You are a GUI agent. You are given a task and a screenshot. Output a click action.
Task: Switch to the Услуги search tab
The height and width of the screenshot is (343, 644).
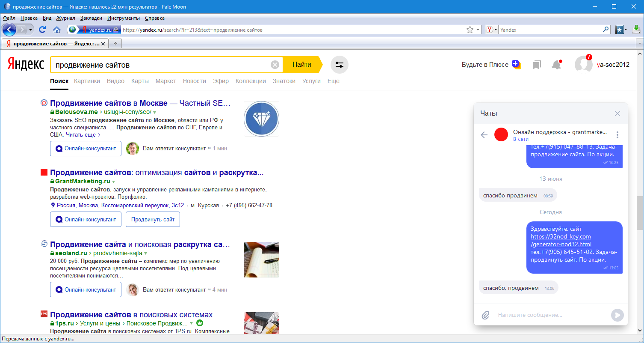pyautogui.click(x=311, y=81)
